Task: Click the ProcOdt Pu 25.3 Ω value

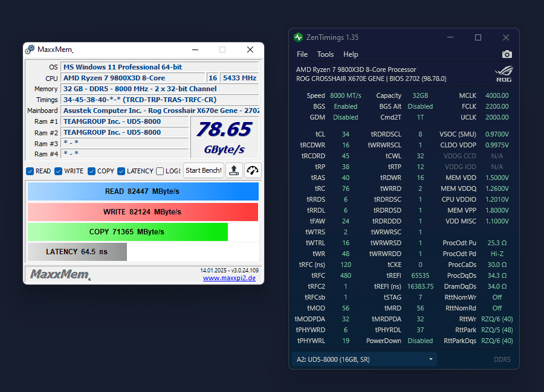Action: [x=497, y=243]
